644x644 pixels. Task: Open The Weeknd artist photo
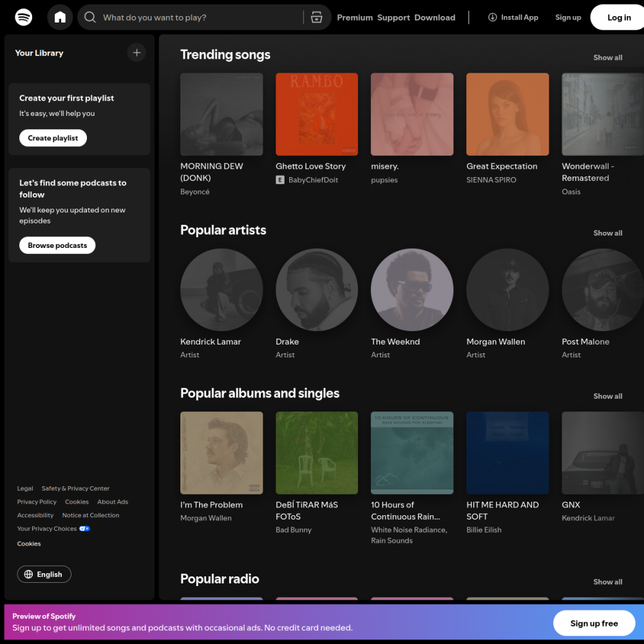point(412,290)
